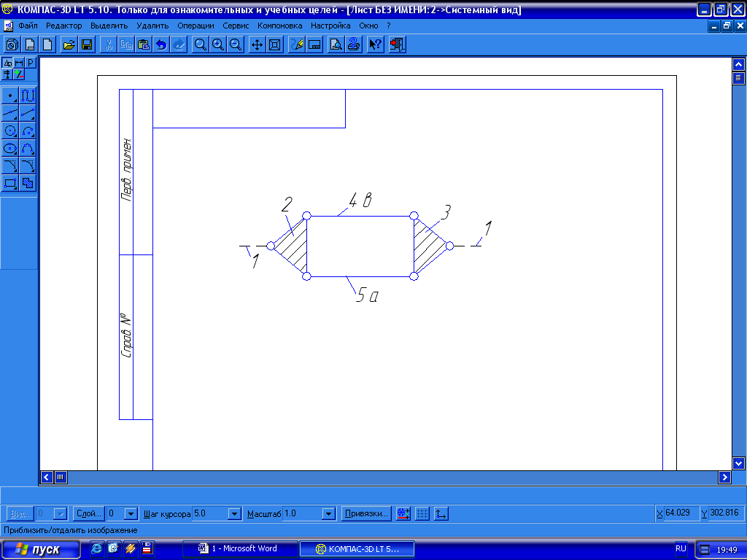Toggle global snaps icon

(403, 513)
